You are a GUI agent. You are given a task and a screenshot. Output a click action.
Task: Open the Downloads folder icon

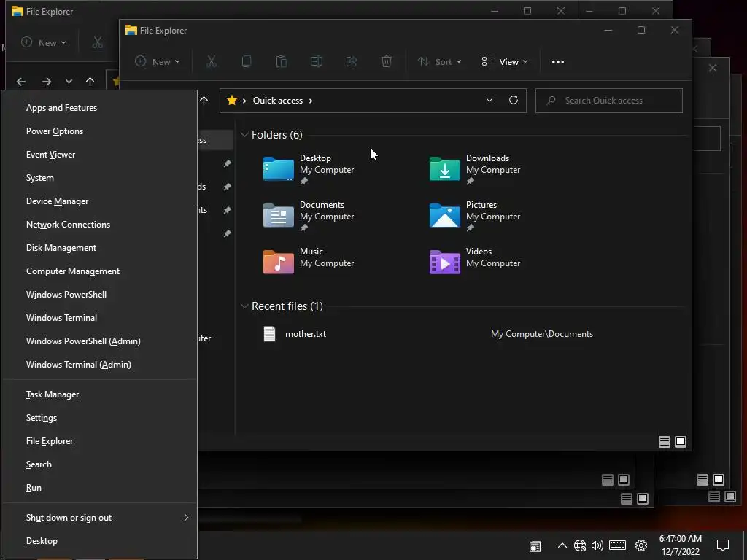pos(444,169)
